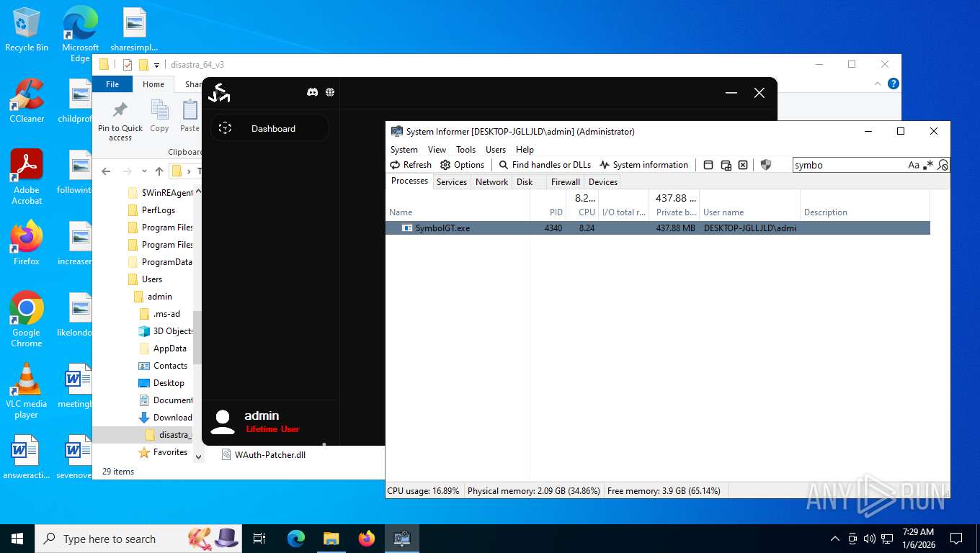This screenshot has height=553, width=980.
Task: Click the Refresh button in System Informer
Action: point(411,165)
